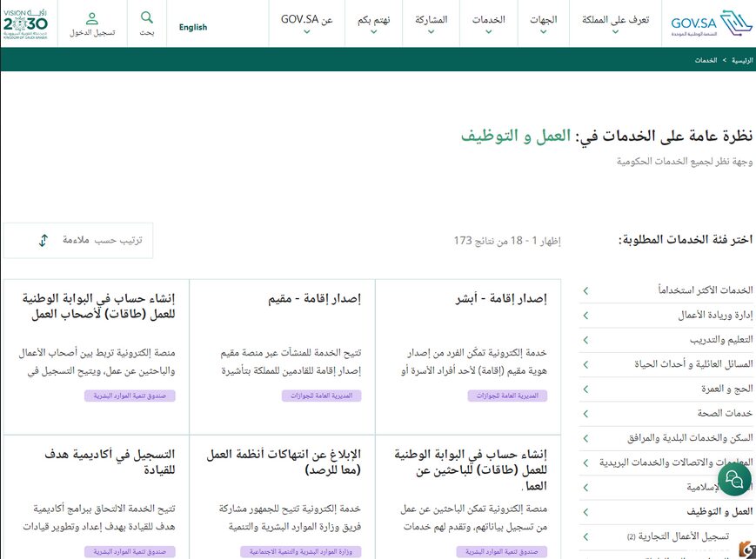The height and width of the screenshot is (559, 756).
Task: Click chevron beside السكن والخدمات البلدية
Action: 585,438
